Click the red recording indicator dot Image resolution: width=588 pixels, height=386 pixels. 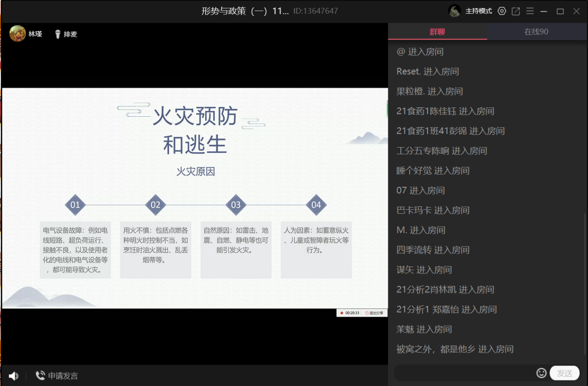click(x=341, y=313)
